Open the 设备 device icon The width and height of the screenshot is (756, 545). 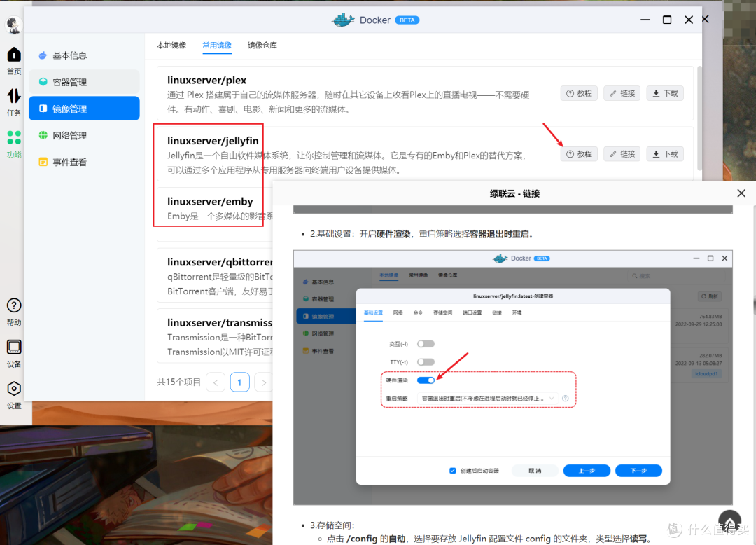[14, 347]
